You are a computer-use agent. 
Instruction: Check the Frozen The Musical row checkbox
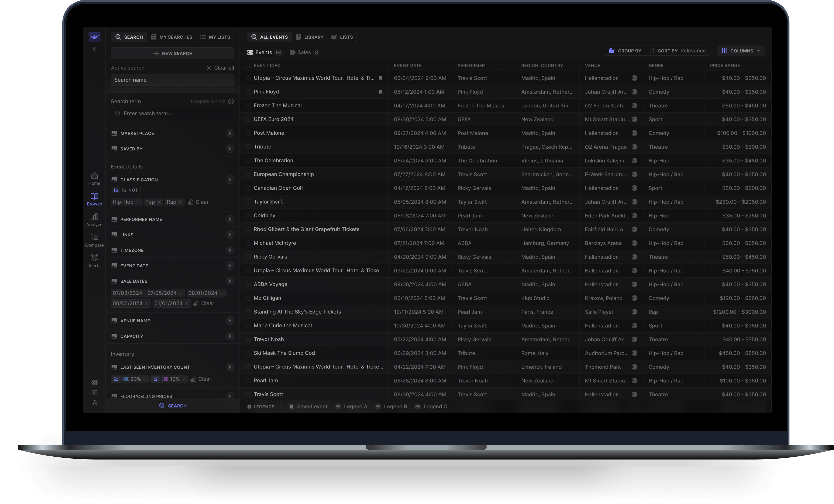[x=248, y=106]
